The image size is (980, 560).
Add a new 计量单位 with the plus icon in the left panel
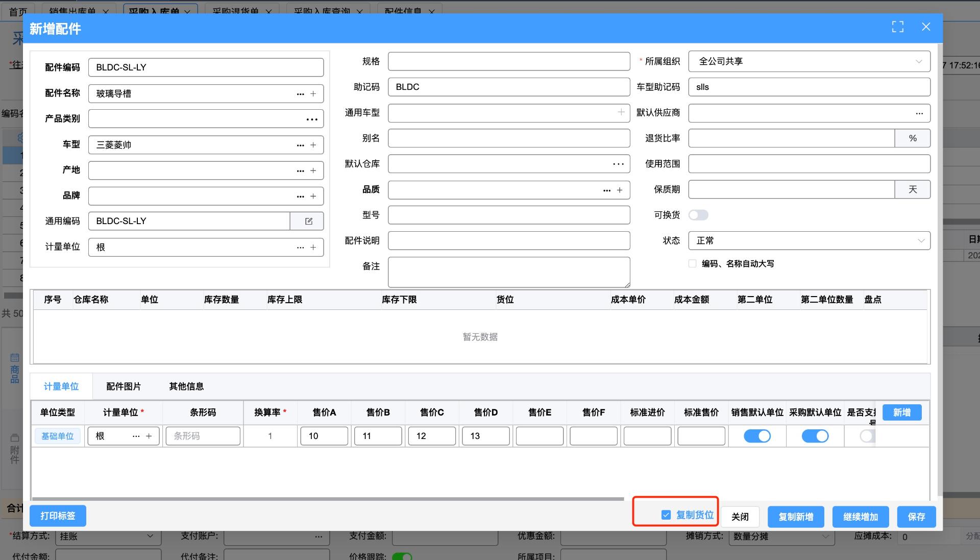[x=313, y=247]
